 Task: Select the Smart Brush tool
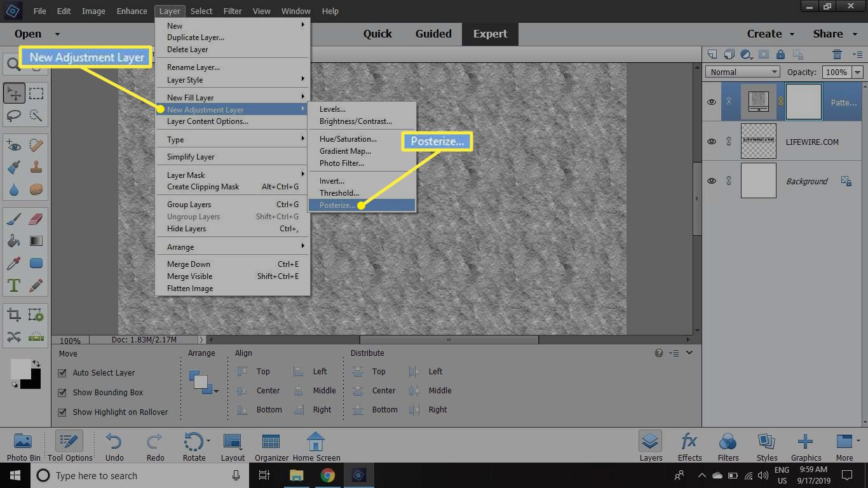14,167
